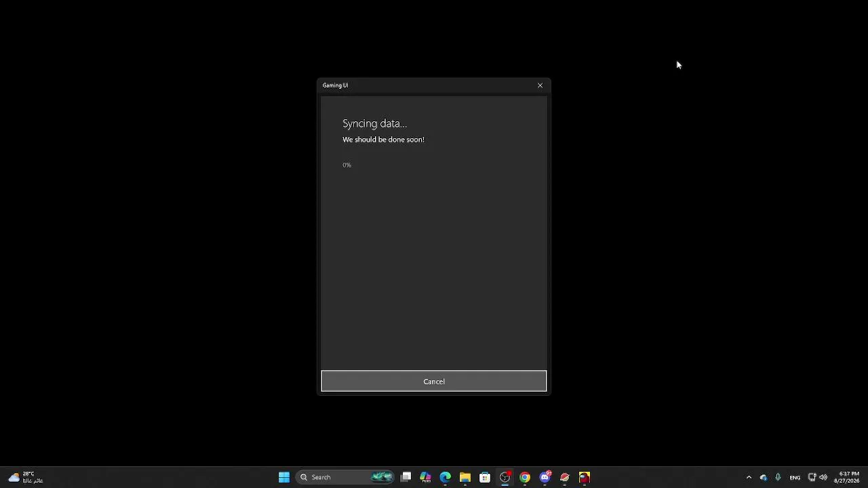Screen dimensions: 868x488
Task: Open Microsoft Edge from the taskbar
Action: 445,477
